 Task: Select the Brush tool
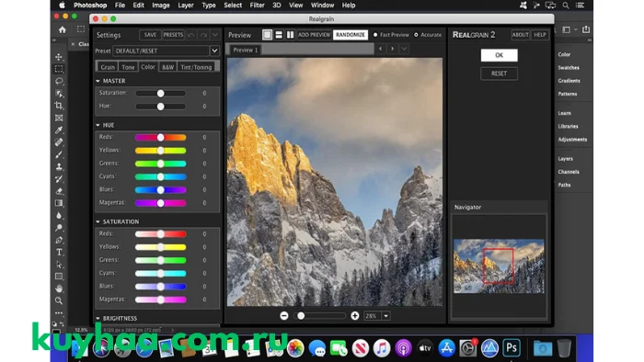[59, 154]
